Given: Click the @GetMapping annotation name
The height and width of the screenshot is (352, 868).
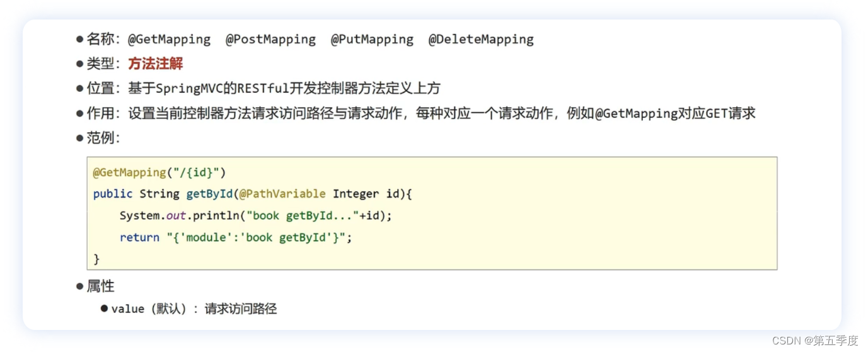Looking at the screenshot, I should coord(170,40).
